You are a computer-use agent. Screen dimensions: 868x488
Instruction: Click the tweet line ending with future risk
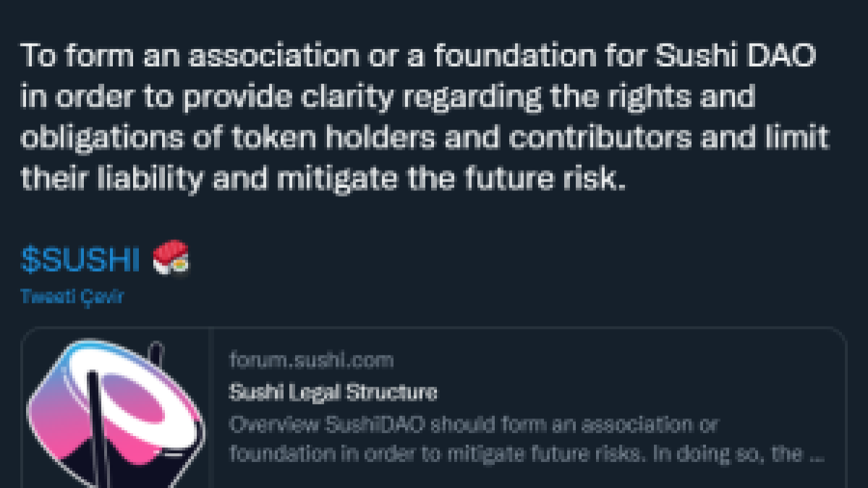[323, 179]
